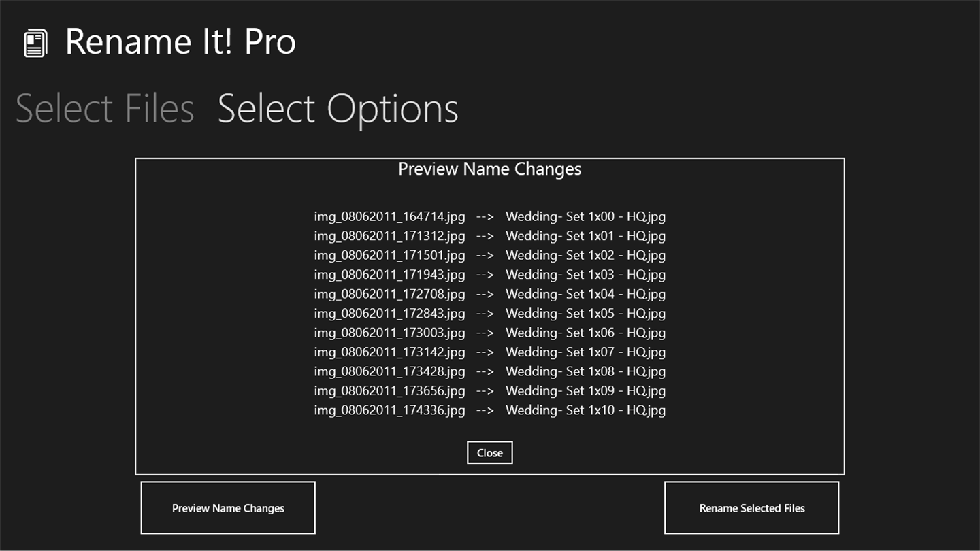This screenshot has width=980, height=551.
Task: Click new name Wedding- Set 1x02 - HQ.jpg
Action: (x=585, y=255)
